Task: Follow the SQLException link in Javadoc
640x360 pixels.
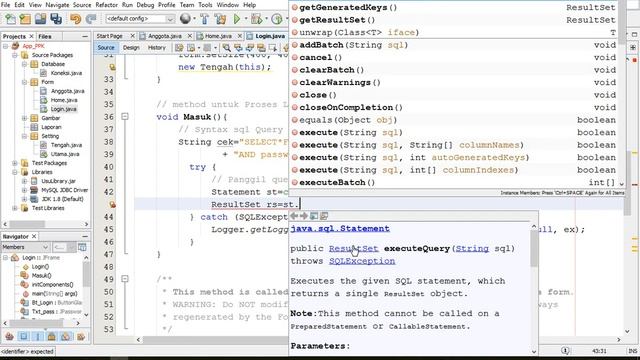Action: click(x=362, y=261)
